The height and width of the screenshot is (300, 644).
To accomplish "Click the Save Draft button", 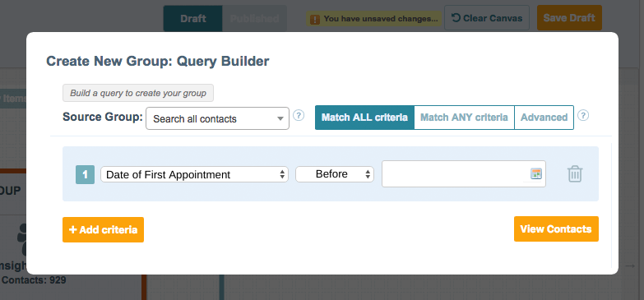I will (569, 18).
